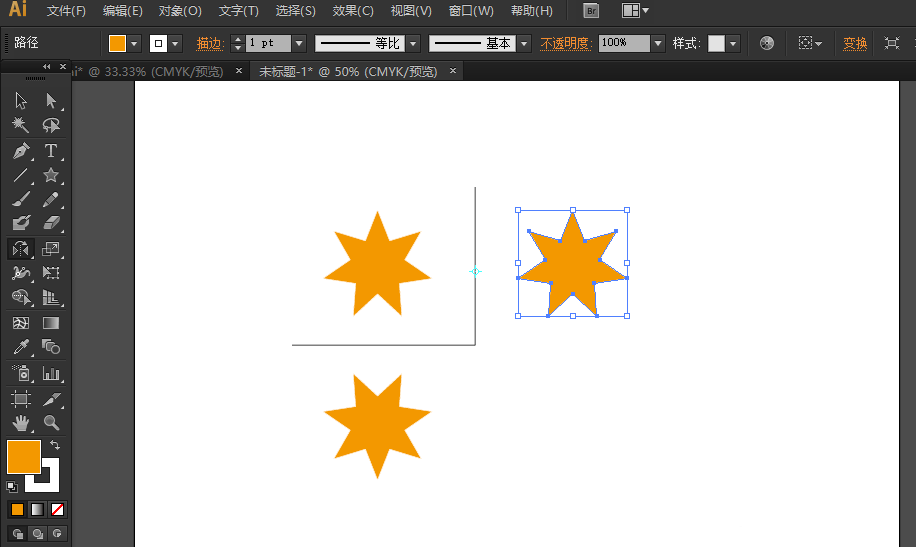The height and width of the screenshot is (547, 916).
Task: Set paint mode to Color
Action: click(x=18, y=510)
